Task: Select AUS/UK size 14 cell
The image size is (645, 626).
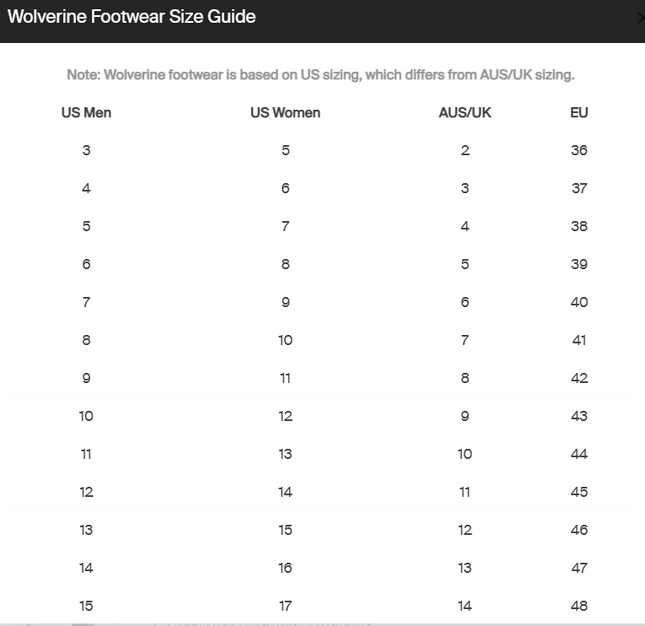Action: [x=465, y=606]
